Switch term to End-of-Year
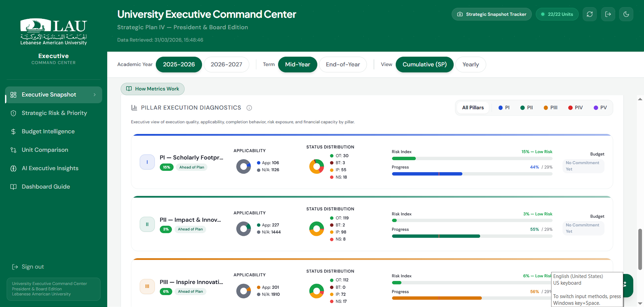644x307 pixels. pyautogui.click(x=343, y=64)
